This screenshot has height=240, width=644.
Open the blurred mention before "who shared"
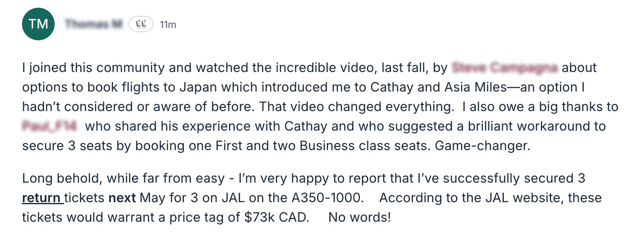point(49,126)
